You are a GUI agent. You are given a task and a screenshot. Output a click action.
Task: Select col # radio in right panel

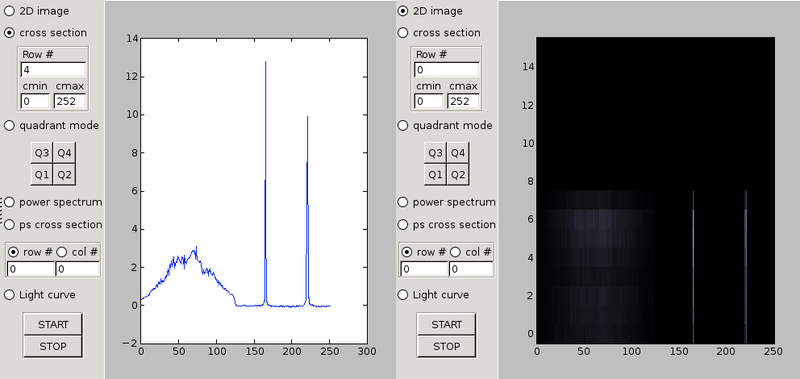pyautogui.click(x=455, y=252)
